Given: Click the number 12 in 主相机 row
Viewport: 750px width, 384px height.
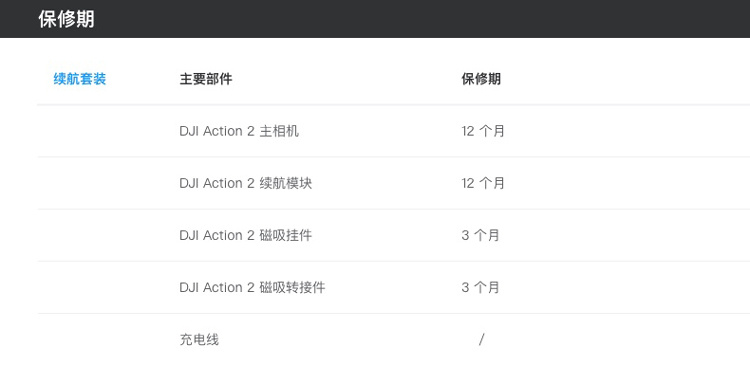Looking at the screenshot, I should (468, 131).
